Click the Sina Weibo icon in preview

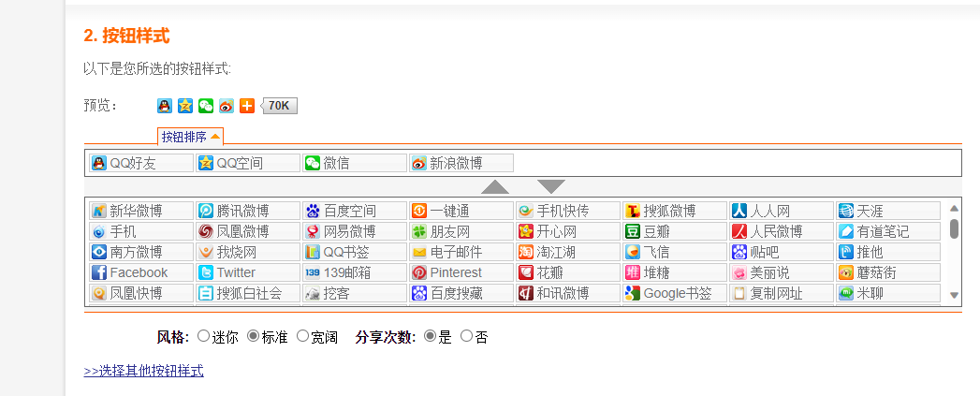(227, 106)
